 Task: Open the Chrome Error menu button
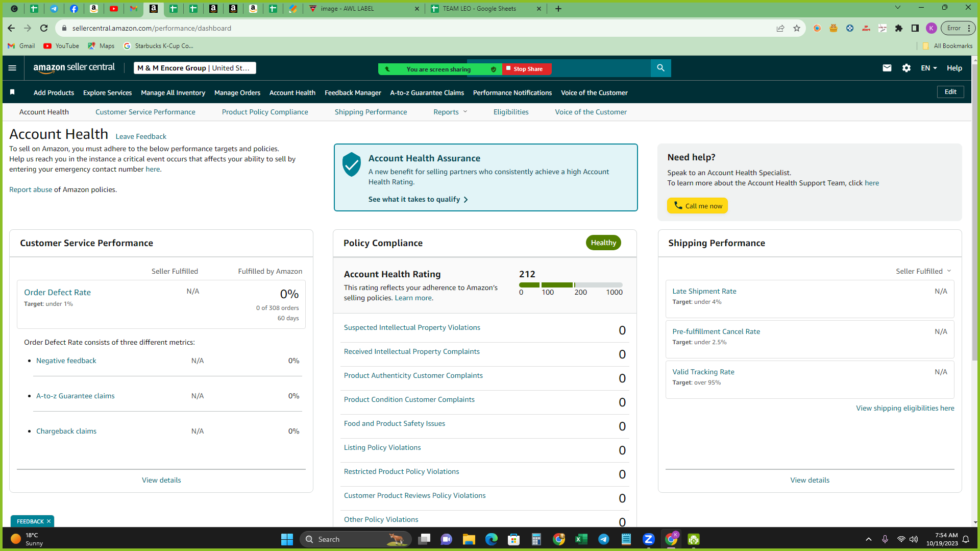959,28
